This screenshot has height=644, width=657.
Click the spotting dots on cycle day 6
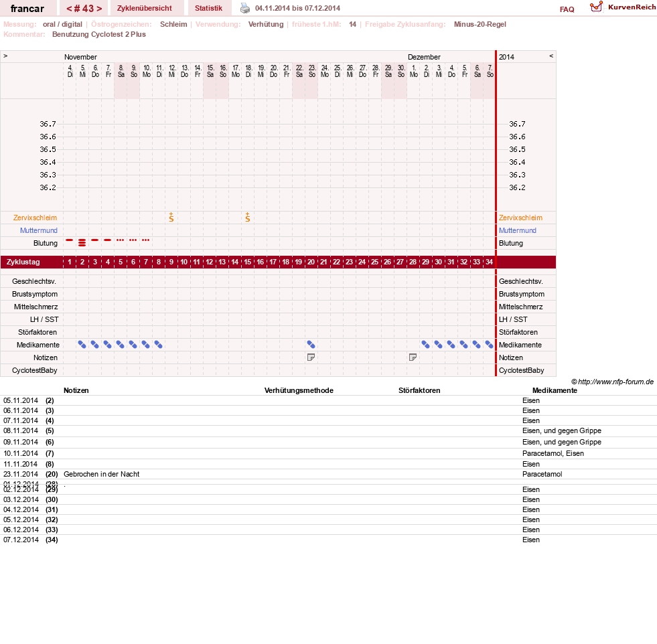click(133, 240)
